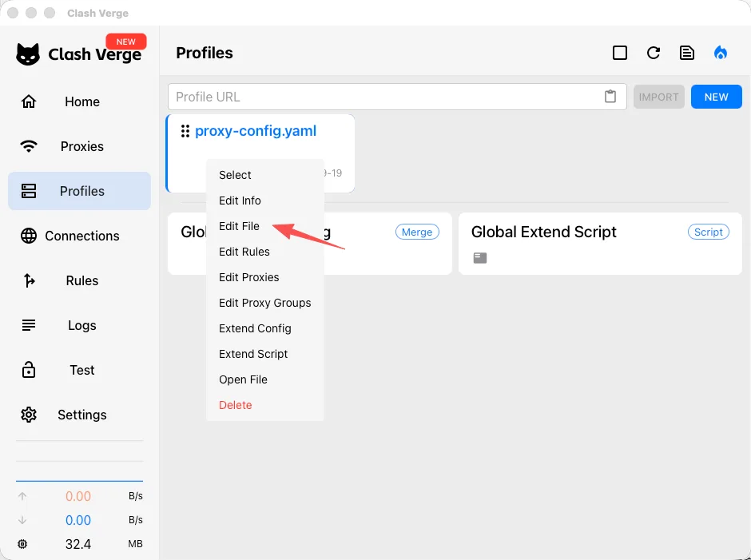Click the file icon in Global Extend Script card

[480, 258]
